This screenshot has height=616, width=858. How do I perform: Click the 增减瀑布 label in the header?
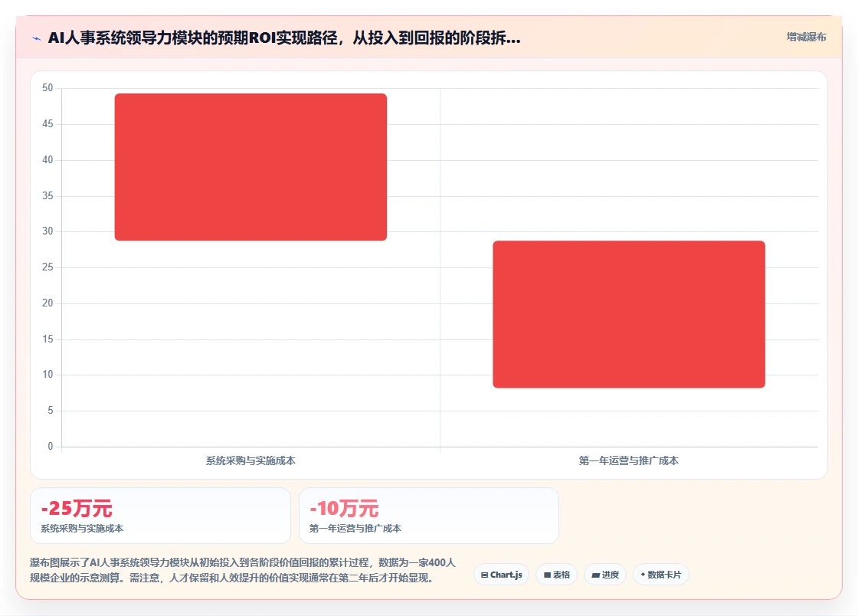806,38
